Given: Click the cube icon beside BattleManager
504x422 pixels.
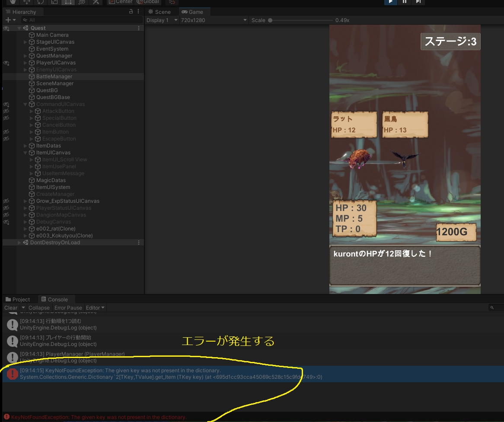Looking at the screenshot, I should click(32, 77).
